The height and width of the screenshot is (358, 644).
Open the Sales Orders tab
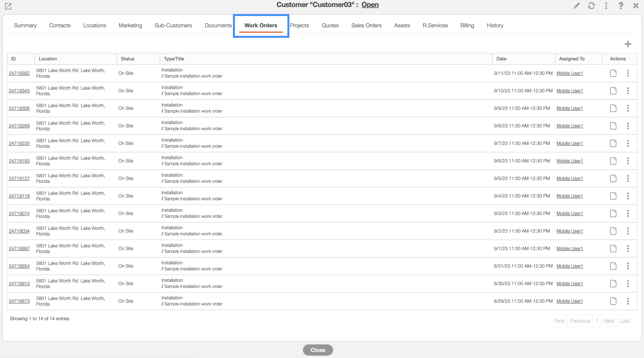[366, 25]
